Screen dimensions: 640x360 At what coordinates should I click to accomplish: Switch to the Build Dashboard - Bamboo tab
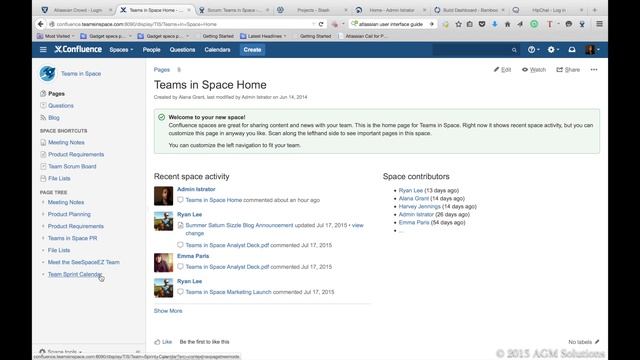(x=470, y=10)
